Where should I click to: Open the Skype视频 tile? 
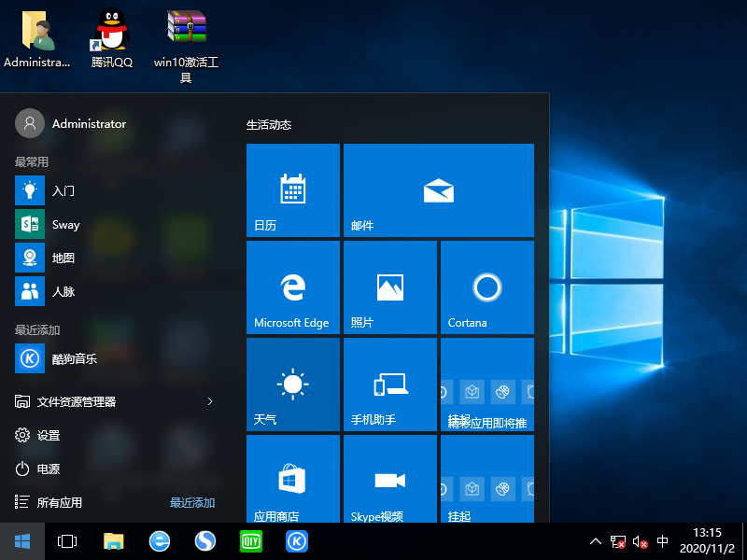click(389, 480)
